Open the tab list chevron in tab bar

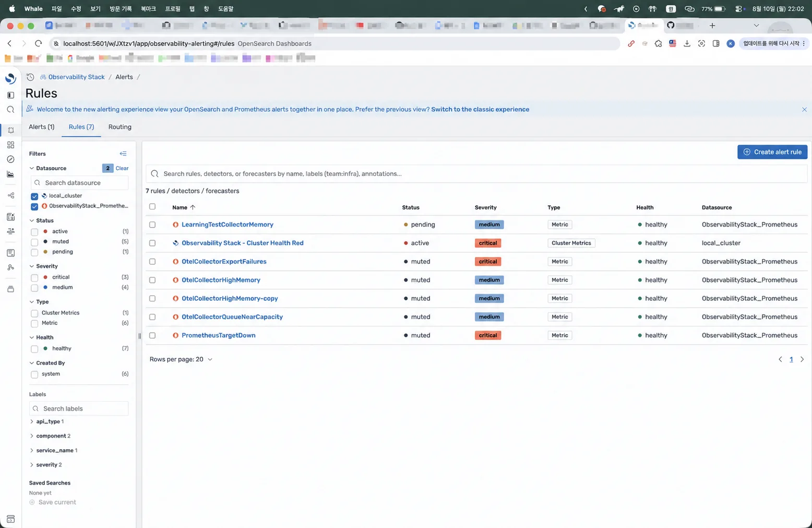tap(756, 25)
